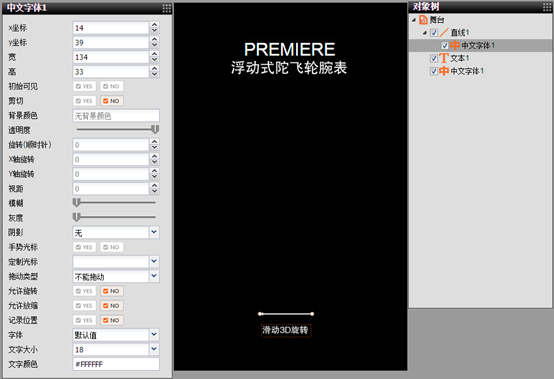Uncheck visibility checkbox for 直线1
This screenshot has width=554, height=379.
pyautogui.click(x=434, y=33)
